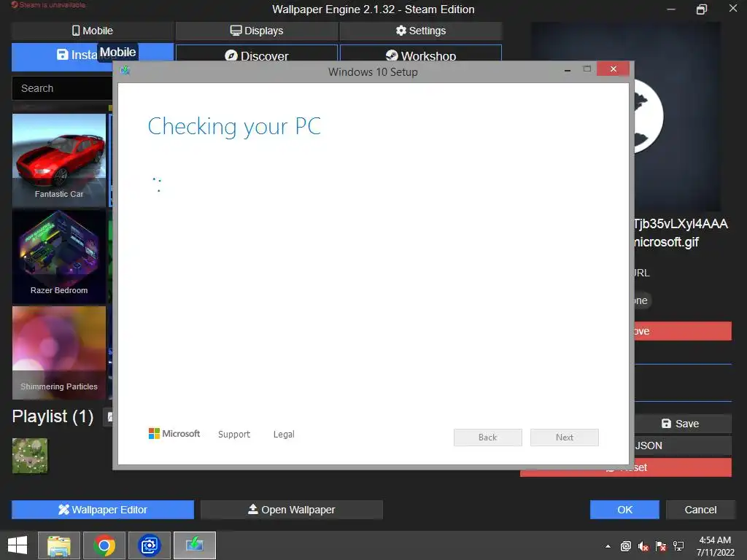Minimize the Wallpaper Engine window
Image resolution: width=747 pixels, height=560 pixels.
tap(671, 9)
